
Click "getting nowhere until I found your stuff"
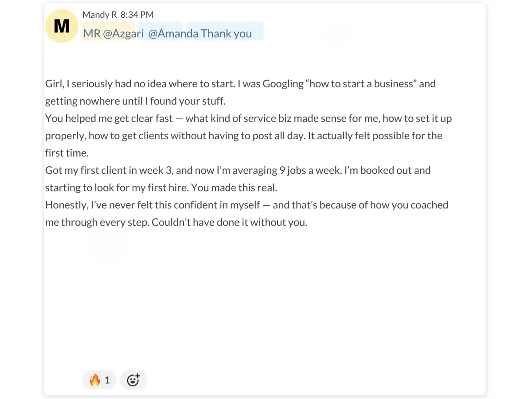135,101
